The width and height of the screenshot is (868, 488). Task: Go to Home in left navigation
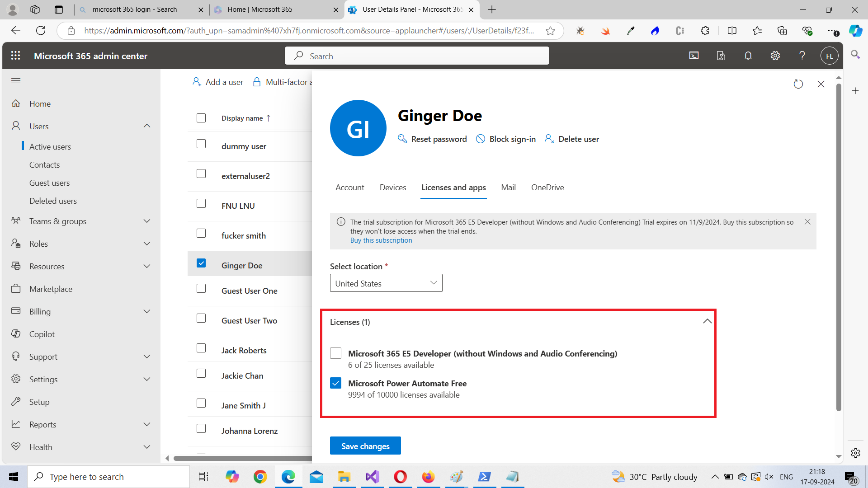[x=40, y=103]
